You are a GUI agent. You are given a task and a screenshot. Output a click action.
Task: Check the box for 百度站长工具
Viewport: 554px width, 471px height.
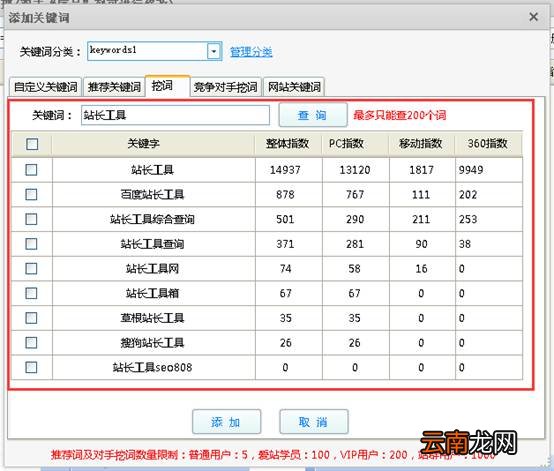[31, 194]
